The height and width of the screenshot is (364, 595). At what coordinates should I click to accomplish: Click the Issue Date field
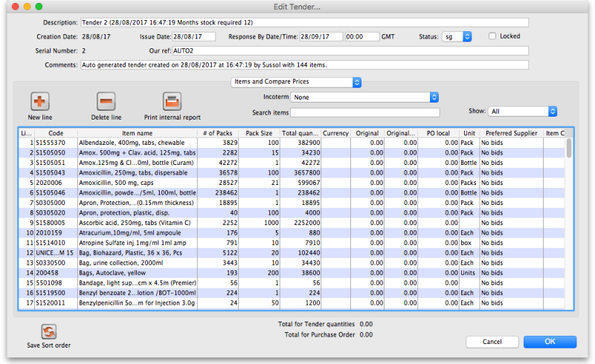coord(193,36)
